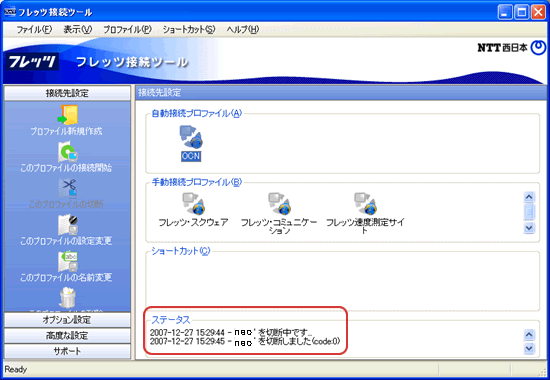This screenshot has height=380, width=550.
Task: Expand the オプション設定 sidebar section
Action: click(x=67, y=320)
